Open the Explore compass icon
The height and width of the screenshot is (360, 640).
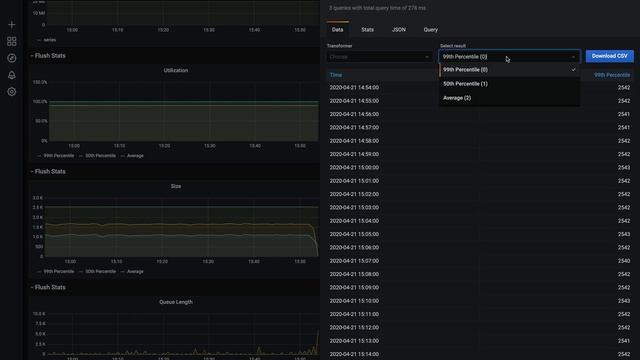[11, 58]
